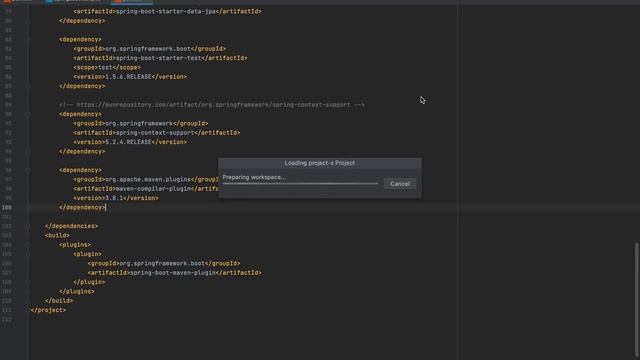Grab the editor's vertical scrollbar thumb
This screenshot has height=360, width=640.
pos(636,300)
